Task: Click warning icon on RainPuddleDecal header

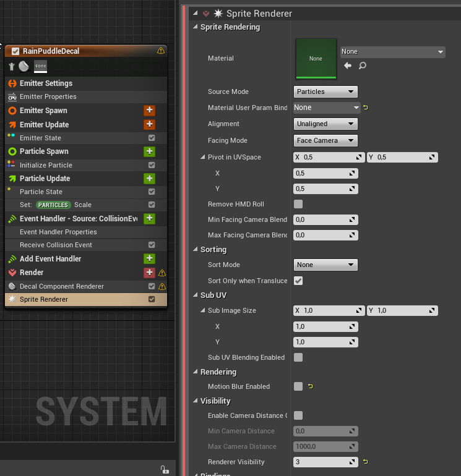Action: [x=161, y=51]
